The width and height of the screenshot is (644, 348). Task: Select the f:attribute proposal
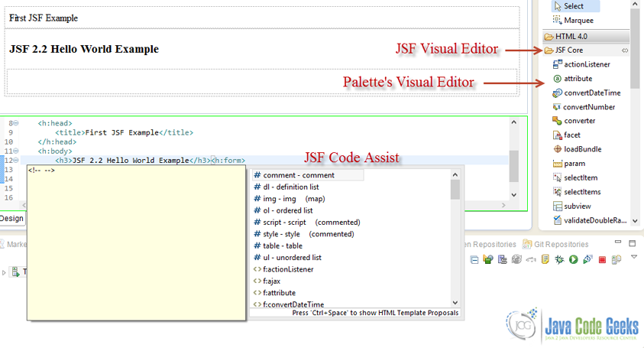(x=274, y=293)
